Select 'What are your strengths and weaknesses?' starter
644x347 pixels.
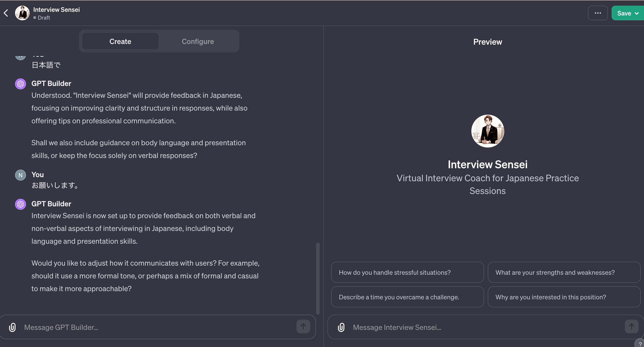pos(564,272)
